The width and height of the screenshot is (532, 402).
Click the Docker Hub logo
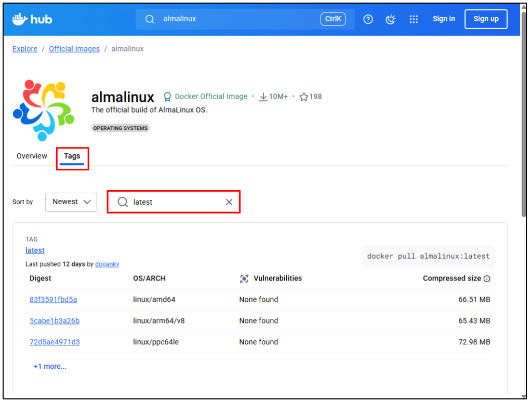(32, 19)
